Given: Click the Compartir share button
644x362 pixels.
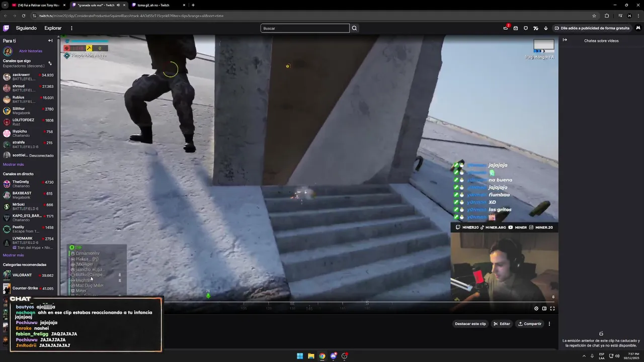Looking at the screenshot, I should (530, 324).
